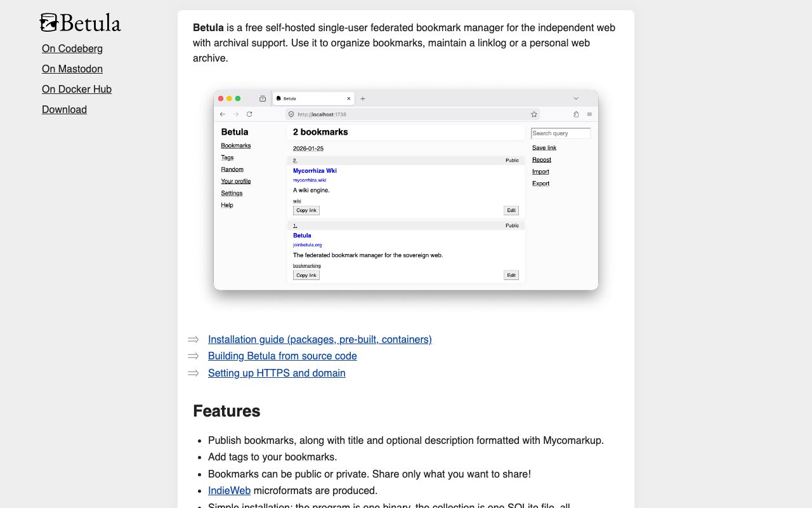This screenshot has width=812, height=508.
Task: Visit the On Mastodon link
Action: 72,69
